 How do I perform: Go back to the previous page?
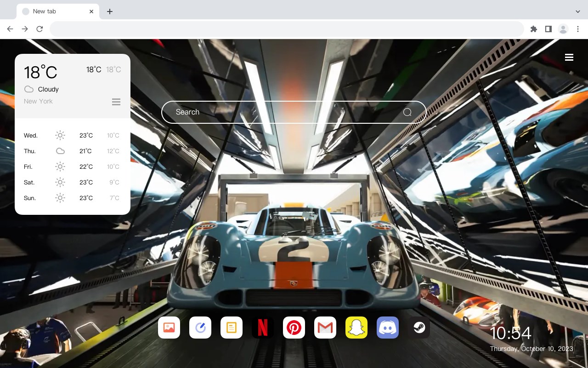click(x=10, y=29)
